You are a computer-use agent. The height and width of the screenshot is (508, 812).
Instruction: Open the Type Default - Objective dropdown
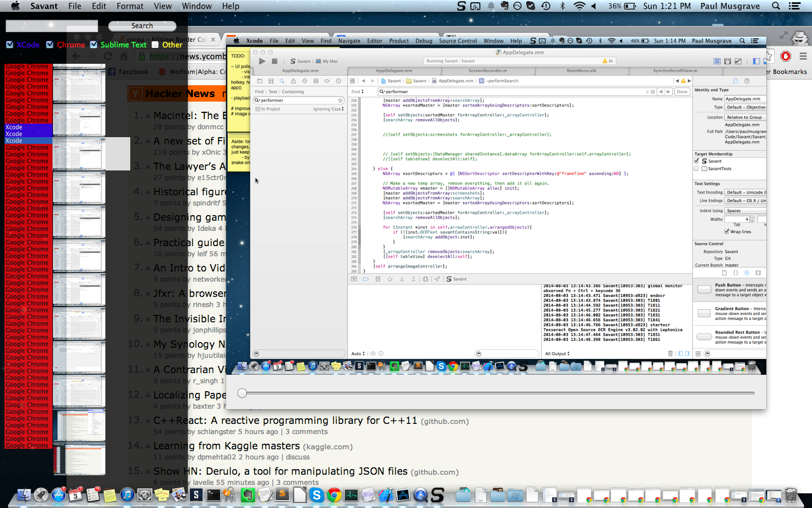point(745,107)
